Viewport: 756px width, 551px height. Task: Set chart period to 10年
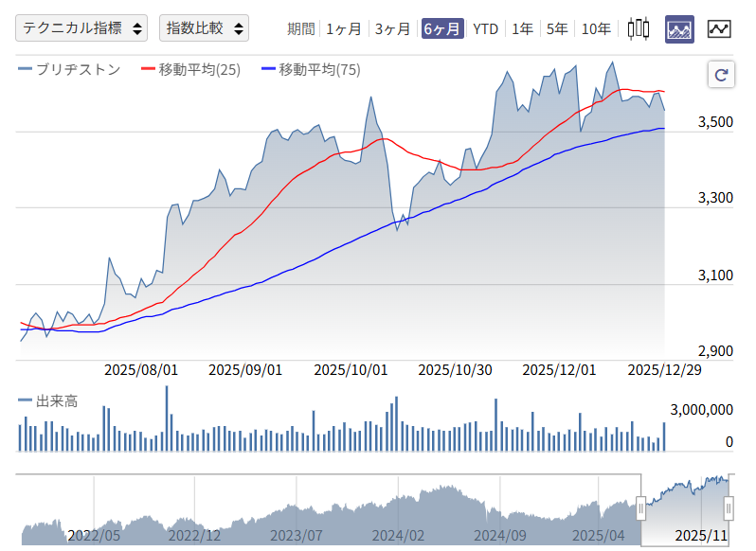pyautogui.click(x=596, y=28)
